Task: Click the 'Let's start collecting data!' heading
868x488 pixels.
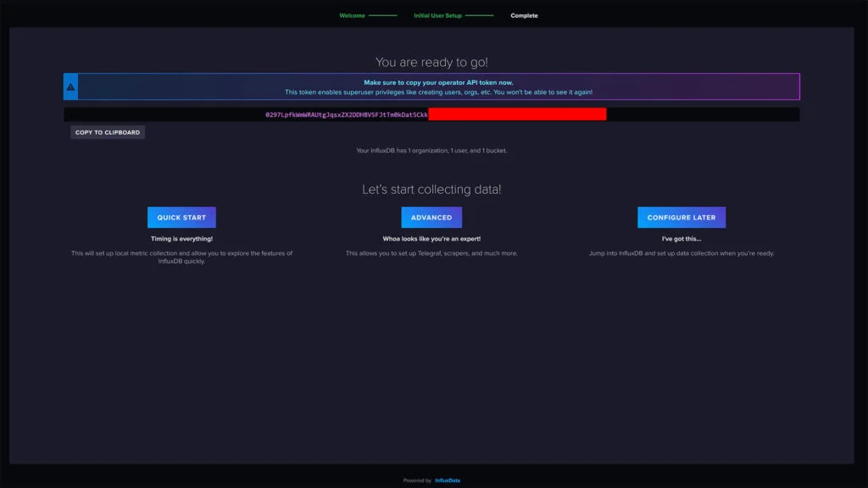Action: pyautogui.click(x=431, y=189)
